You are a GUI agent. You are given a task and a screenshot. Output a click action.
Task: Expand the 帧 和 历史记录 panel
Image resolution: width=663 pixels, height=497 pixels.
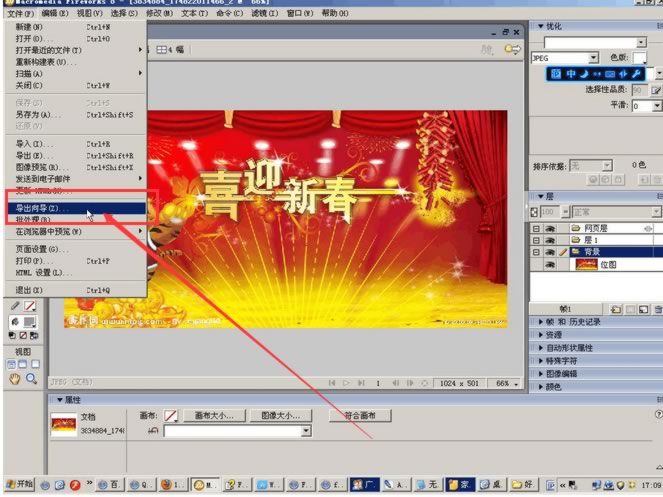point(540,322)
